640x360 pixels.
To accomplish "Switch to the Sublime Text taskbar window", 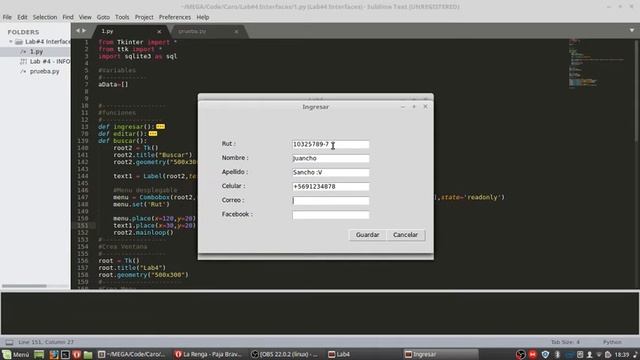I will click(x=132, y=354).
